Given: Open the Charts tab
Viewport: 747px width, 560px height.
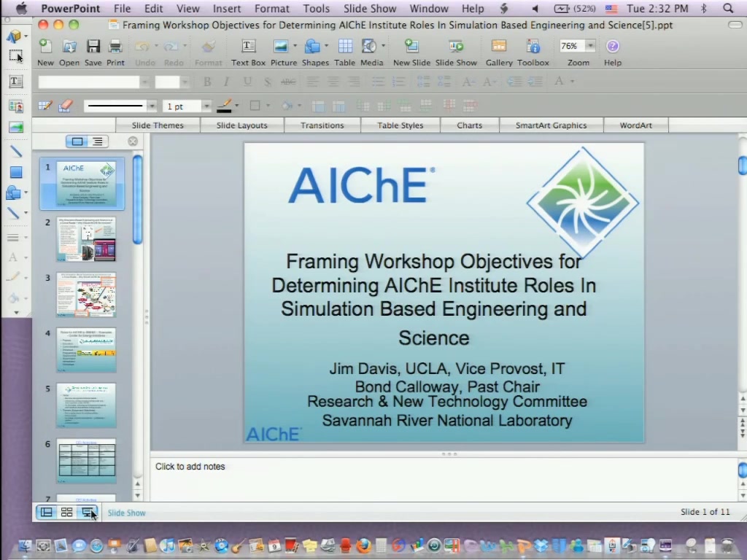Looking at the screenshot, I should [469, 125].
